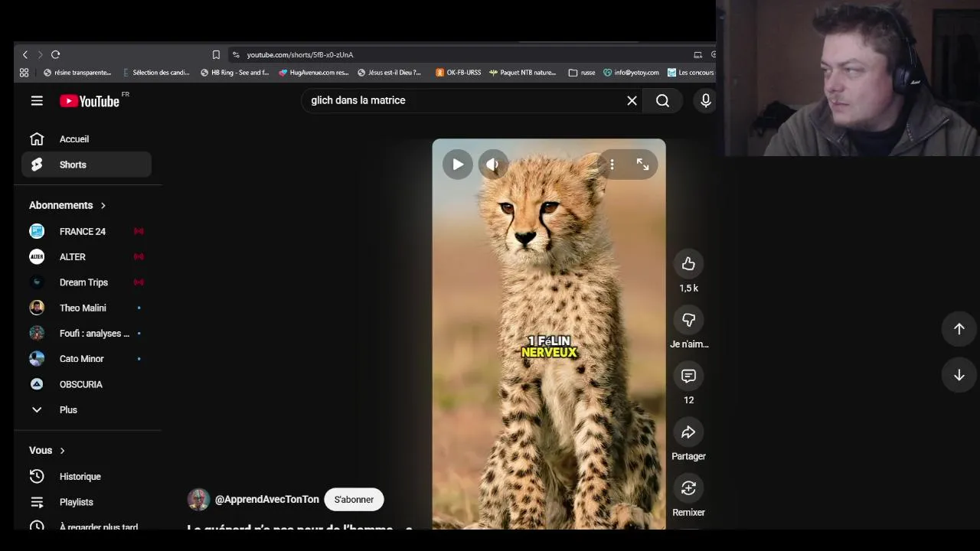Go to previous short with up arrow
980x551 pixels.
959,328
